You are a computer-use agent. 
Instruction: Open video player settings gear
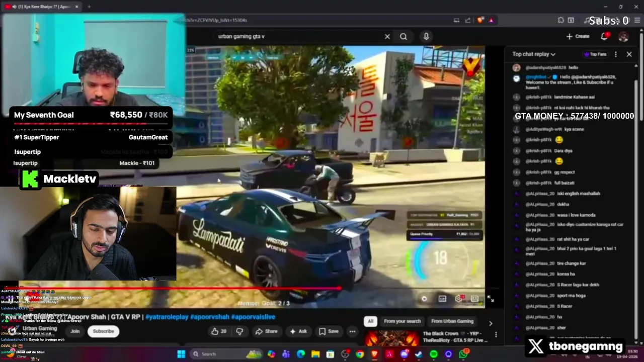pos(459,299)
